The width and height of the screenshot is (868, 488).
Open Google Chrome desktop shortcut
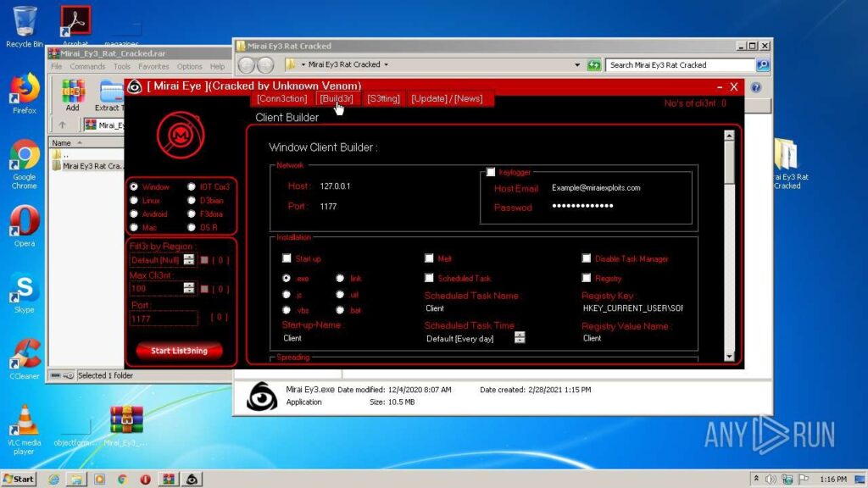[x=24, y=164]
